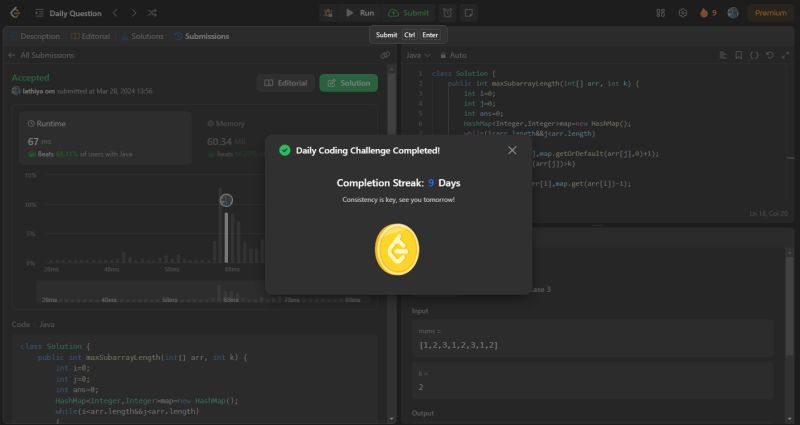Go back to All Submissions
The image size is (800, 425).
click(x=45, y=55)
